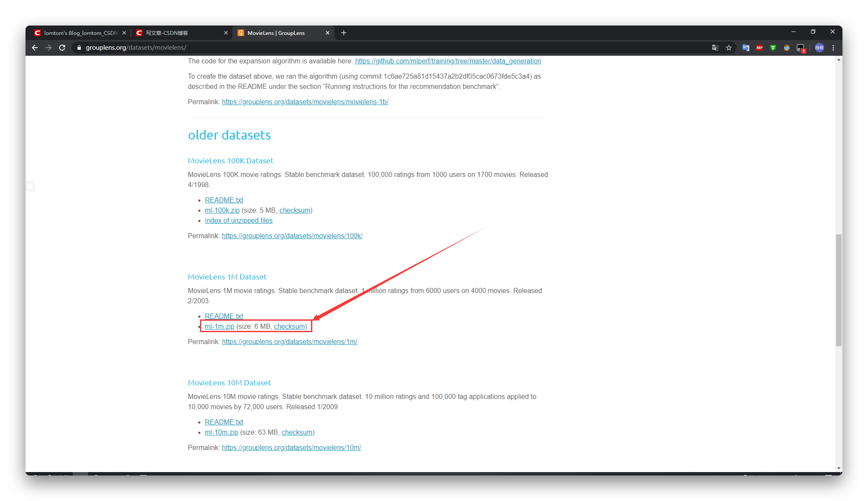The width and height of the screenshot is (868, 501).
Task: Click the scrollbar up arrow
Action: (839, 60)
